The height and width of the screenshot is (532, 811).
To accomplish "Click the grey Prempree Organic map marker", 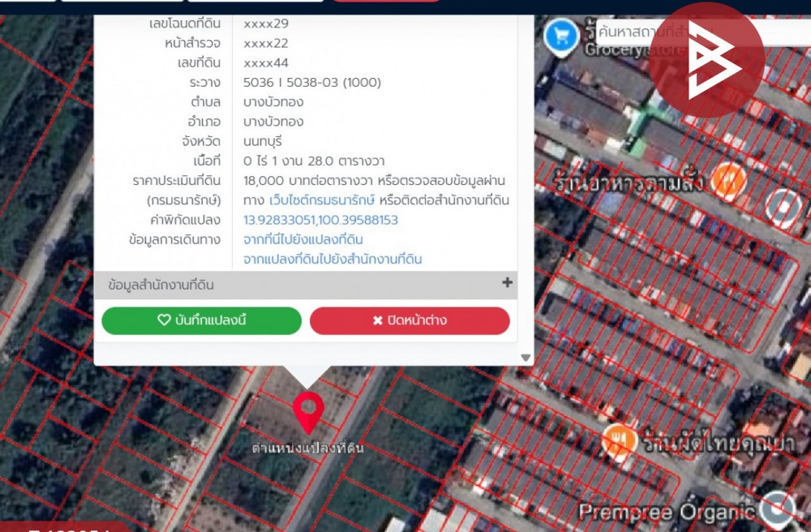I will coord(779,508).
